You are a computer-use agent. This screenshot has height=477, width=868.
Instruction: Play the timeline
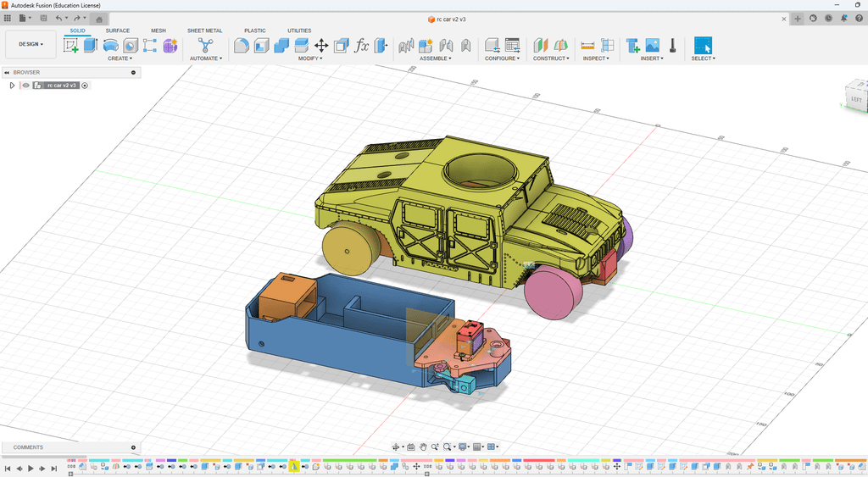(31, 469)
